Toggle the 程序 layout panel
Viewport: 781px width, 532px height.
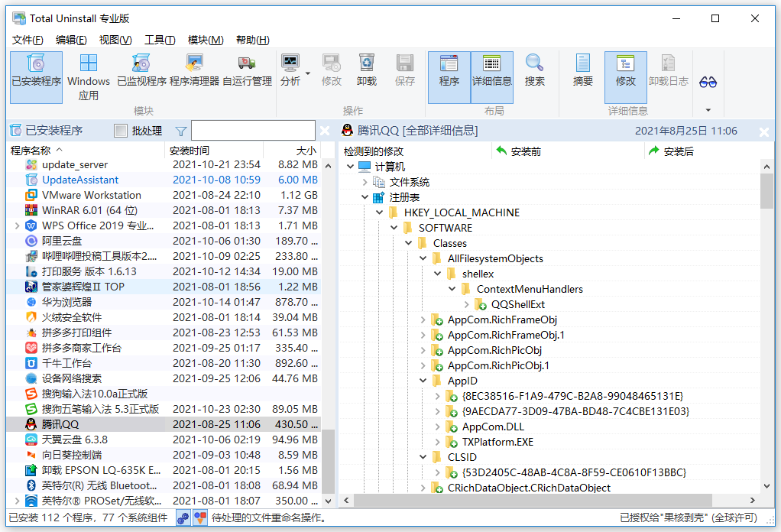pyautogui.click(x=449, y=77)
